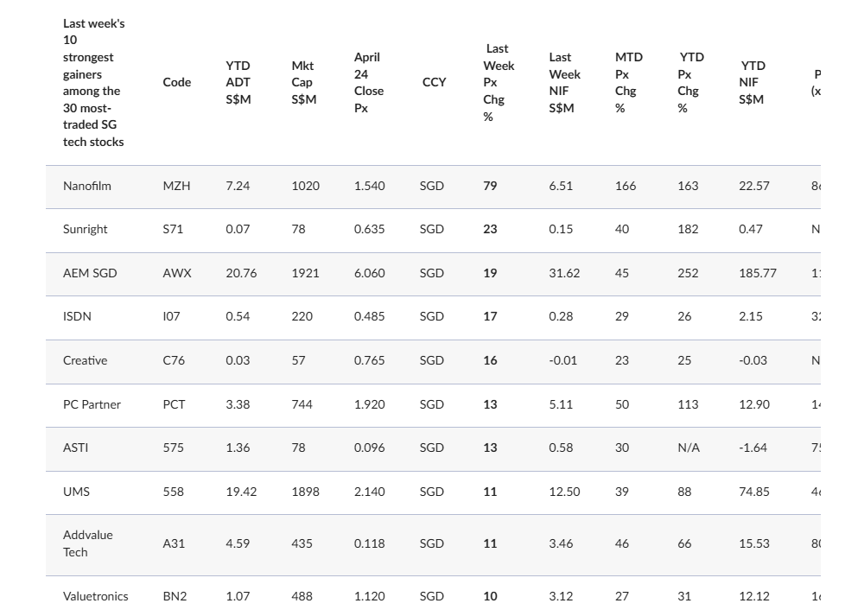This screenshot has width=845, height=616.
Task: Select the PC Partner row name
Action: pos(92,404)
